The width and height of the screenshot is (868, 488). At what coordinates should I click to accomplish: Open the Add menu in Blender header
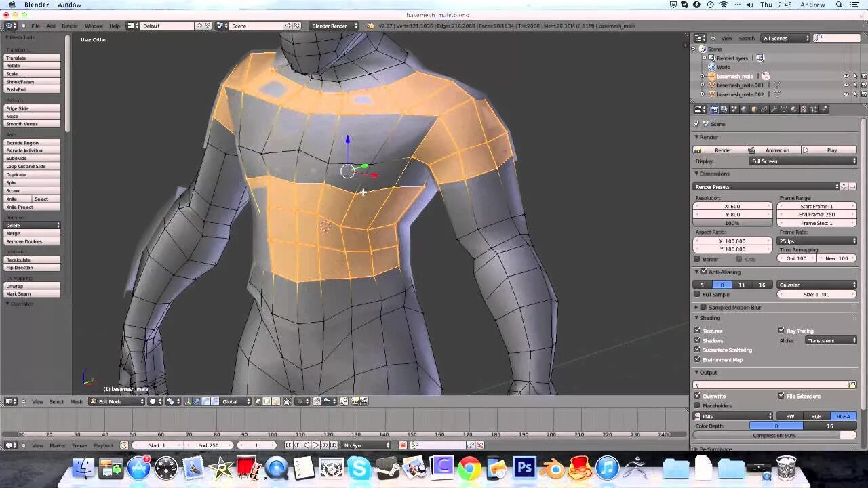click(x=51, y=26)
